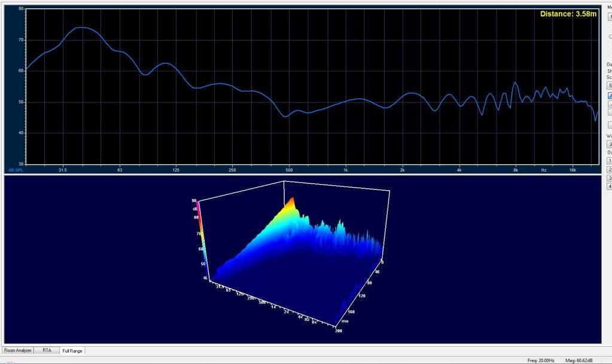Click the Mag 60.62dB status bar readout

tap(578, 360)
